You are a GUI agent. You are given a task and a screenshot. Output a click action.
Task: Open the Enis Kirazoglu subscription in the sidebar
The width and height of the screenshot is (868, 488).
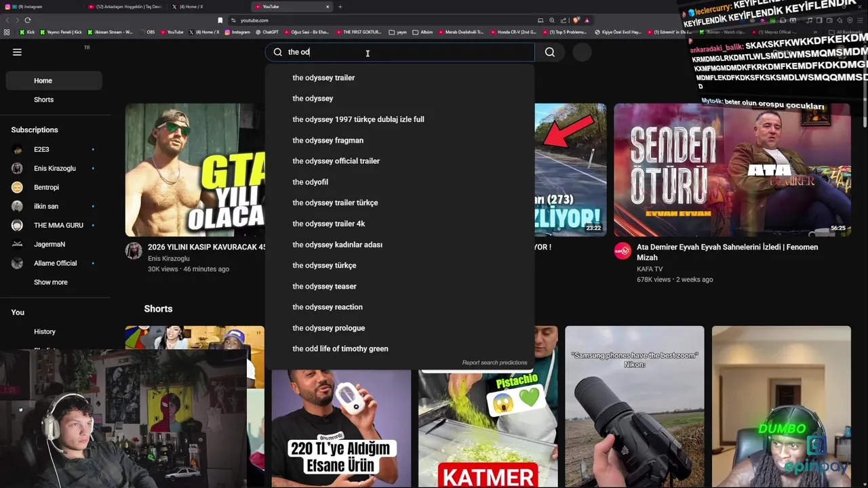point(54,168)
